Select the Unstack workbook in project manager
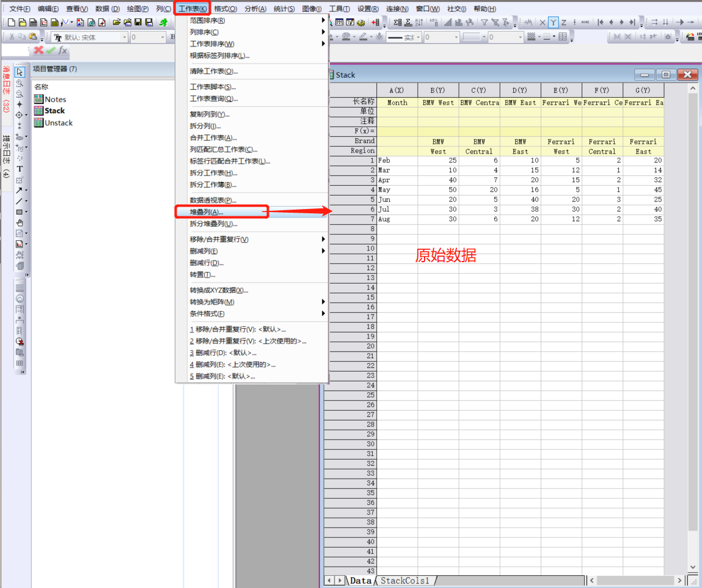Image resolution: width=702 pixels, height=588 pixels. pos(53,123)
